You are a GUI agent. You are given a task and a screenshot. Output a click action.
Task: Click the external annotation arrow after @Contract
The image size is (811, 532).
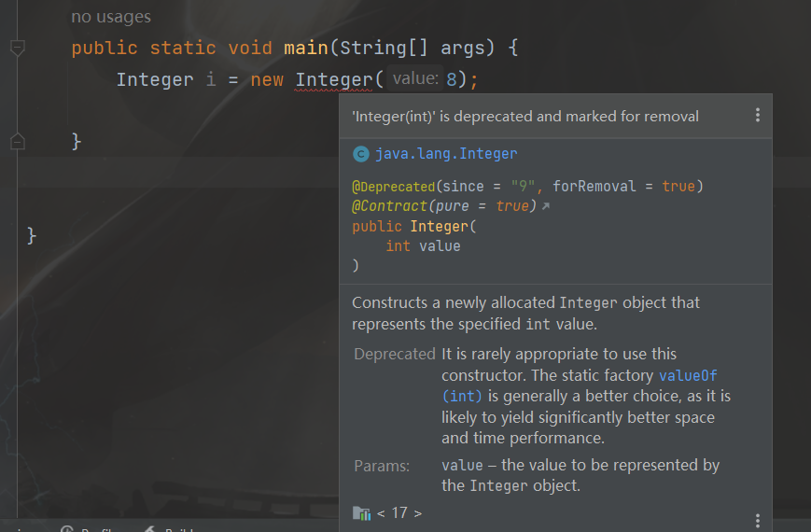click(x=546, y=206)
